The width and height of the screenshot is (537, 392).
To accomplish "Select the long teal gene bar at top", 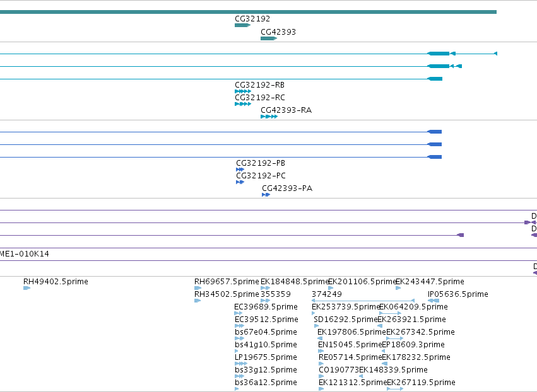I will tap(248, 12).
